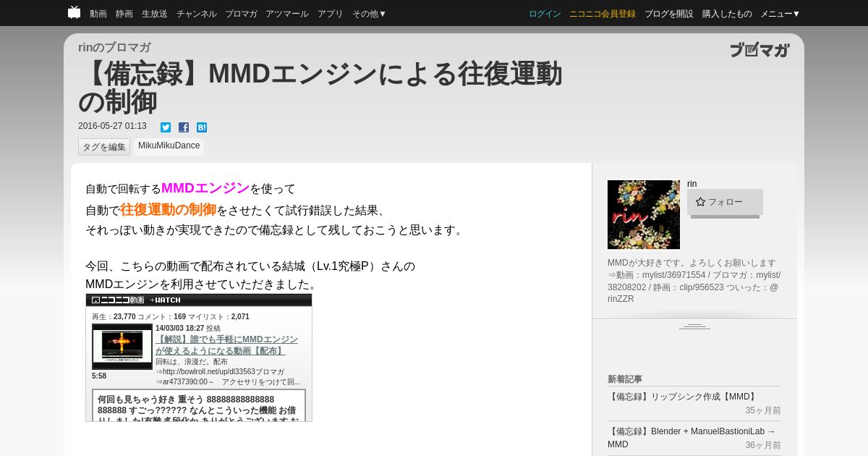
Task: Click the orange 往復運動の制御 highlighted text
Action: point(168,210)
